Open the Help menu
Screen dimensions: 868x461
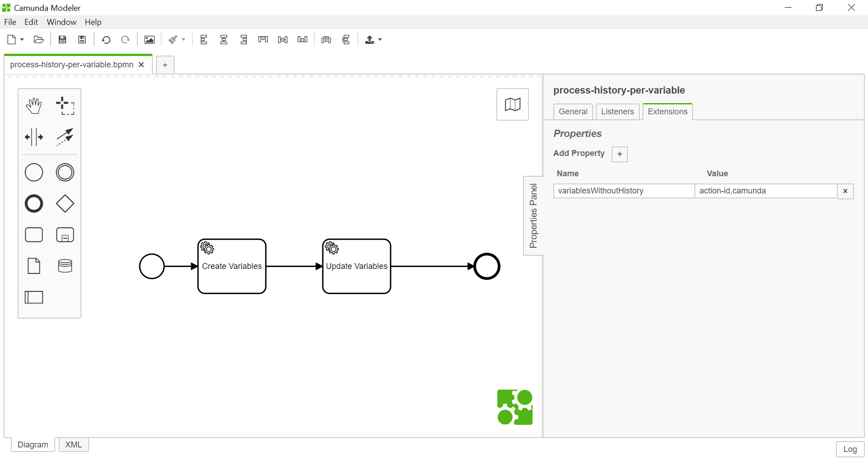click(93, 22)
